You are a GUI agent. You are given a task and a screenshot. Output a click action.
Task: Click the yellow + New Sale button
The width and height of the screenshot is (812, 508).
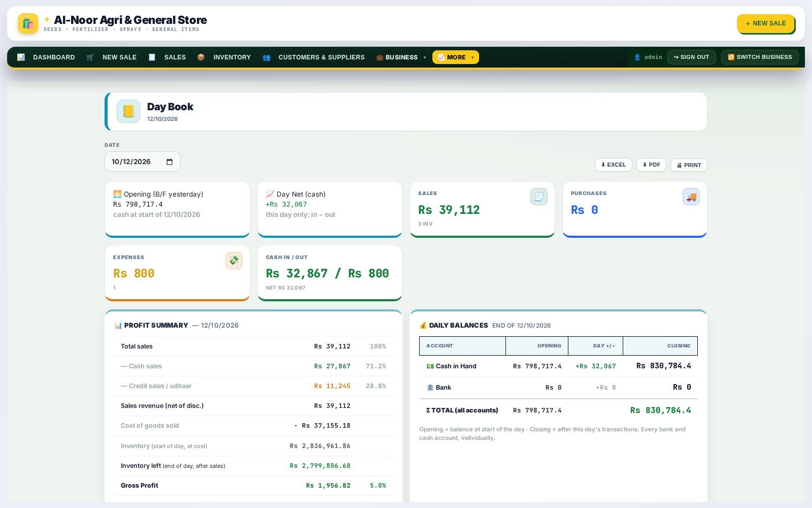pyautogui.click(x=765, y=23)
